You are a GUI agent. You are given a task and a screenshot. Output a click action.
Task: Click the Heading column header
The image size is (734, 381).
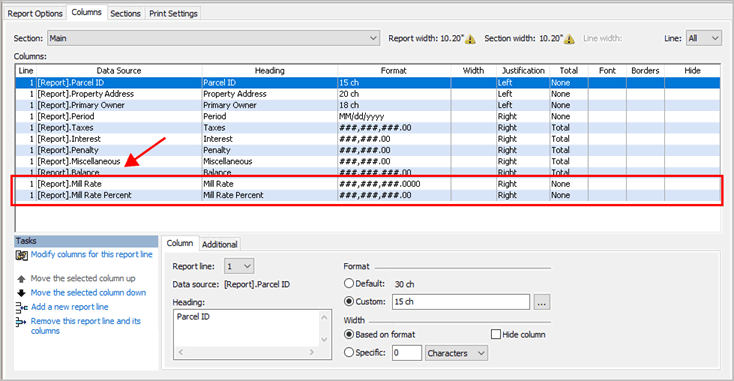[x=270, y=71]
